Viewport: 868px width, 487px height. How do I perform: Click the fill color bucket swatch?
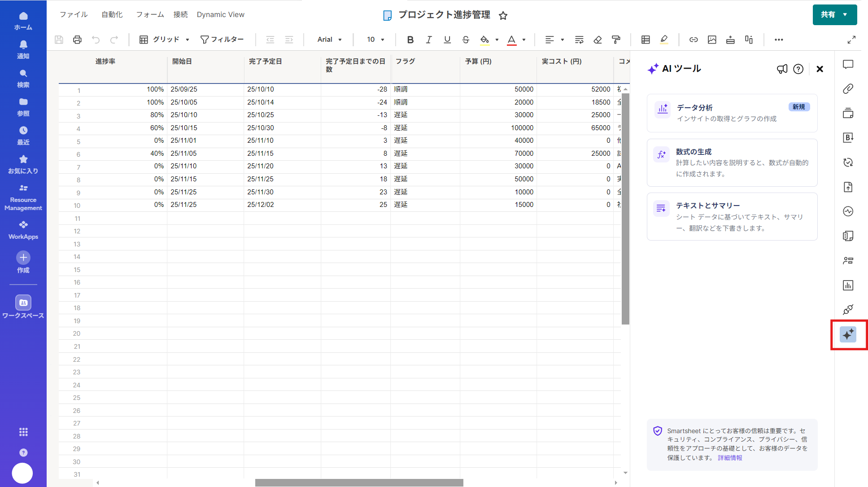click(484, 39)
